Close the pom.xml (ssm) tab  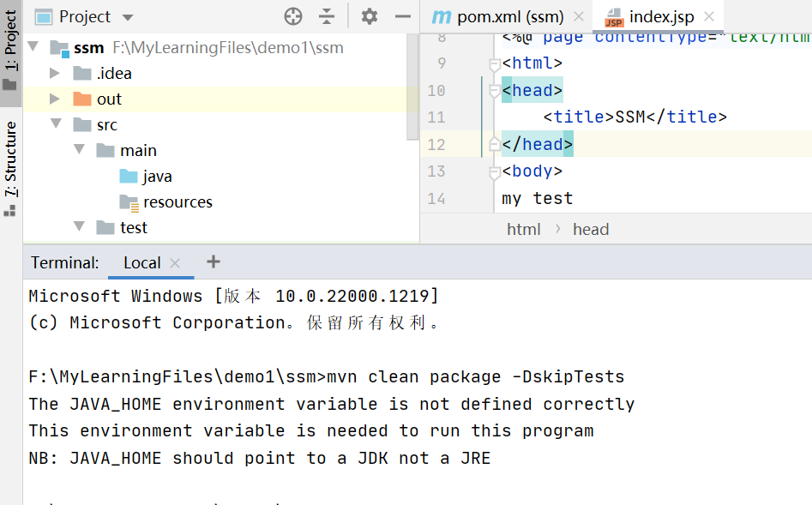(x=579, y=16)
